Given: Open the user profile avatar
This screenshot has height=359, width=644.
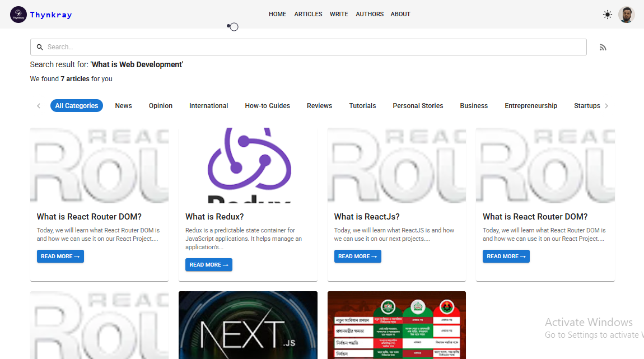Looking at the screenshot, I should (x=626, y=15).
